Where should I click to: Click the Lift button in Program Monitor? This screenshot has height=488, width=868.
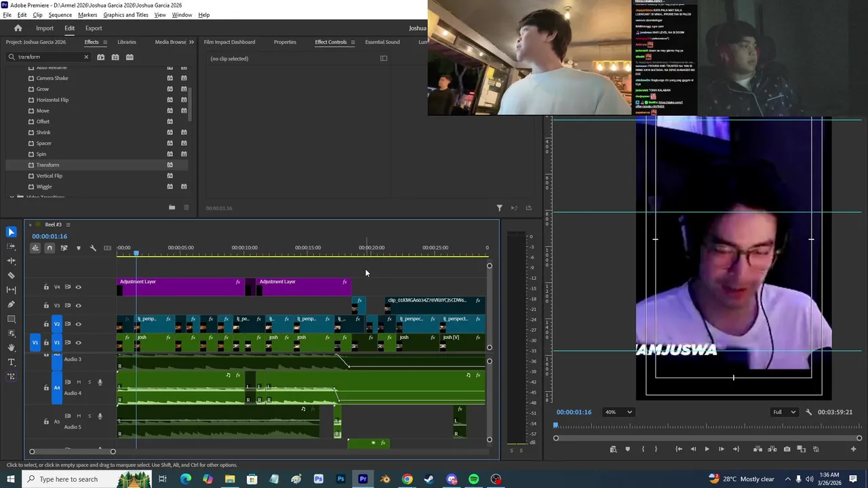click(x=757, y=449)
